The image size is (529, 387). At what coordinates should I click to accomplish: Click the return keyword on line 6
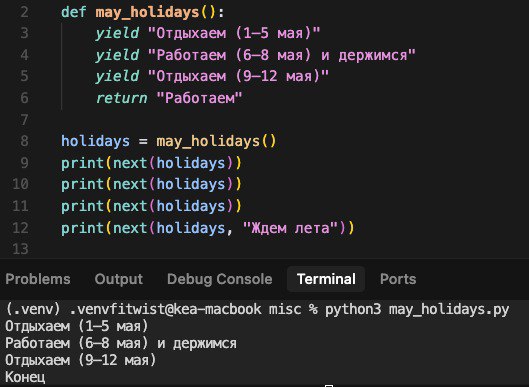[121, 98]
